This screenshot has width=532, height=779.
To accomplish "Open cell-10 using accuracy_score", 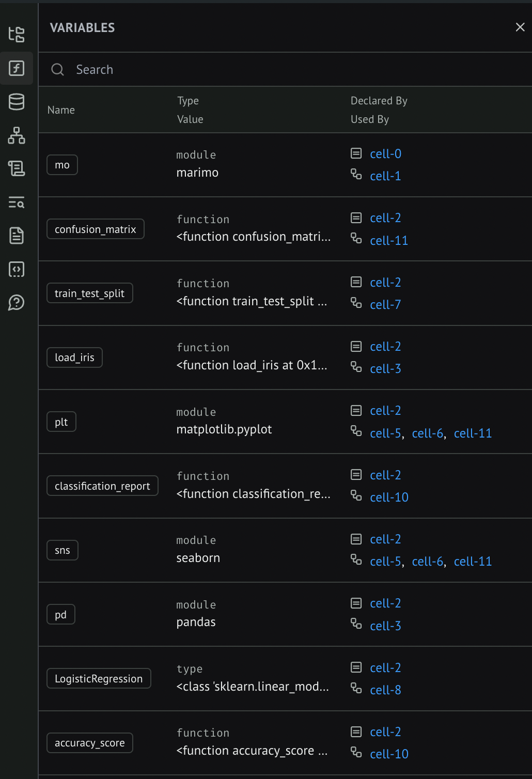I will tap(389, 754).
